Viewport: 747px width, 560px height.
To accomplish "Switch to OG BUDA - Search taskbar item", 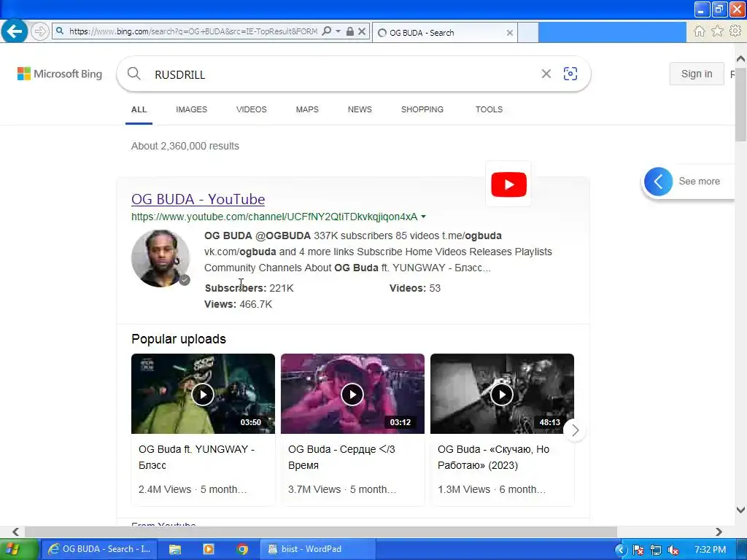I will coord(99,549).
